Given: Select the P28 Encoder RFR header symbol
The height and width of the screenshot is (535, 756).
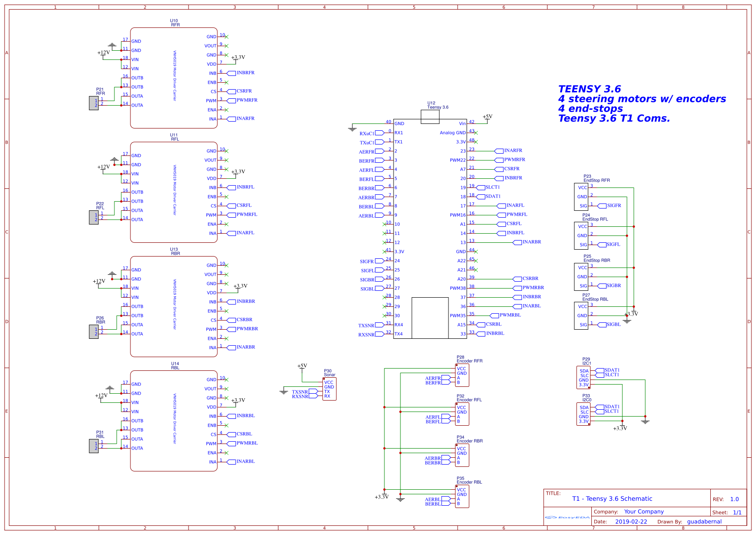Looking at the screenshot, I should (x=462, y=375).
